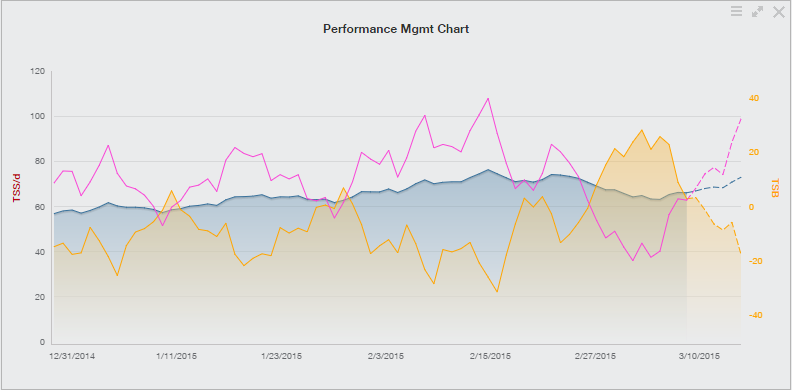Click the TSS/d axis label

coord(17,188)
